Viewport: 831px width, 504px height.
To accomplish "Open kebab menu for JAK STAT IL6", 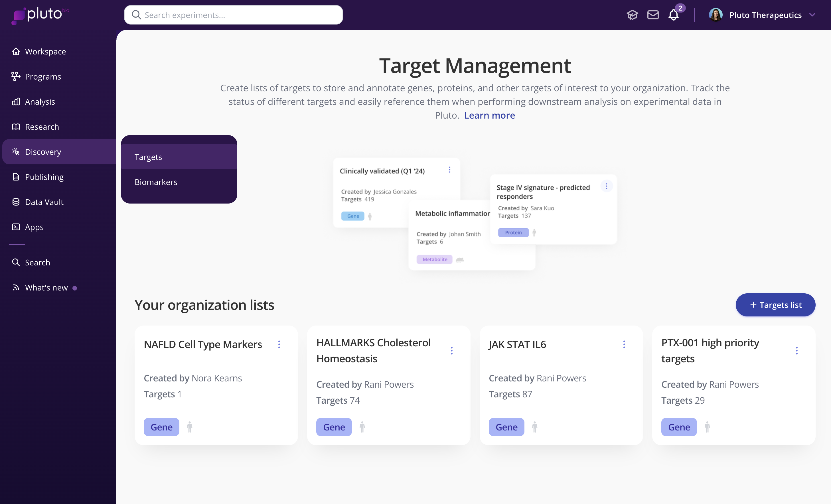I will pyautogui.click(x=624, y=344).
